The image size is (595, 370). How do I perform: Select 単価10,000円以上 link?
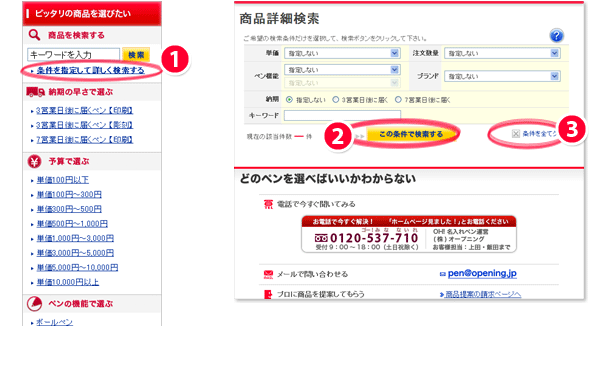(68, 282)
